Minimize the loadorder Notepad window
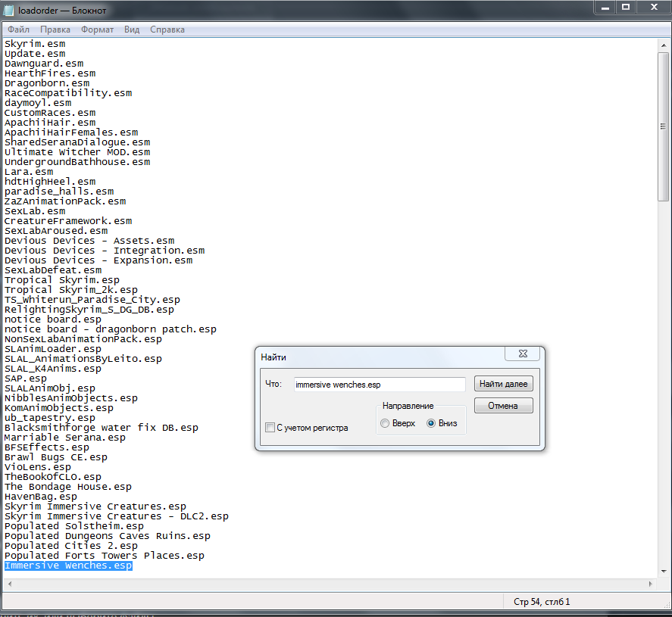The width and height of the screenshot is (672, 617). point(605,8)
